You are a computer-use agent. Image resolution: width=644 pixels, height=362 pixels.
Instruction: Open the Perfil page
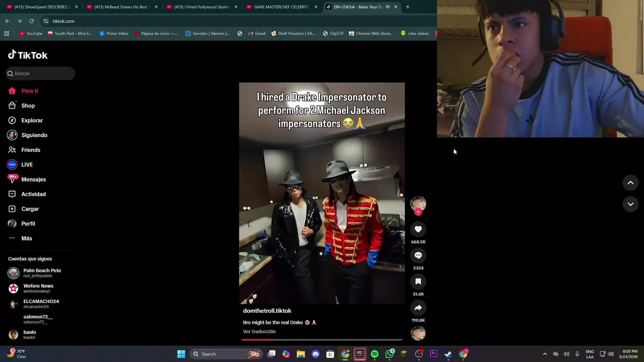tap(21, 224)
